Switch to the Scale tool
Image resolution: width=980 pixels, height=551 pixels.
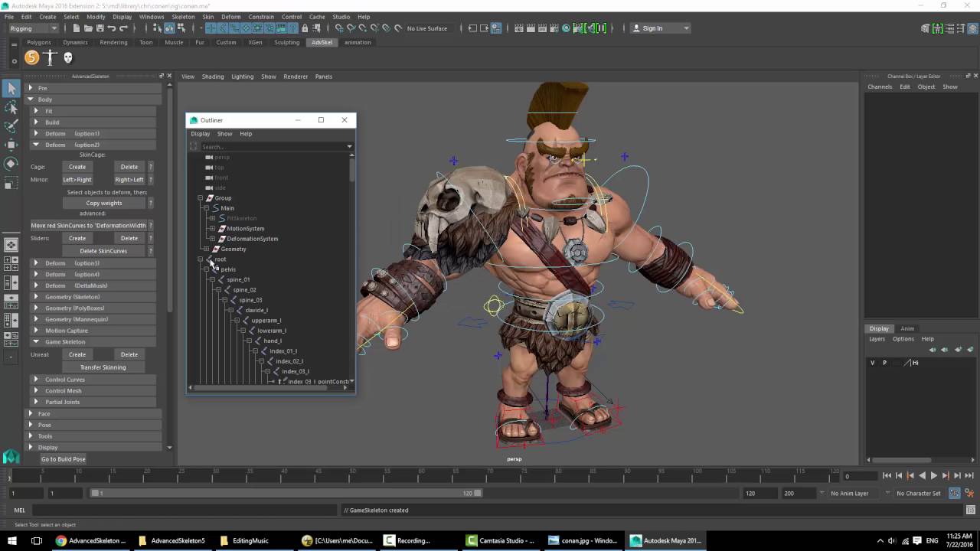coord(11,183)
